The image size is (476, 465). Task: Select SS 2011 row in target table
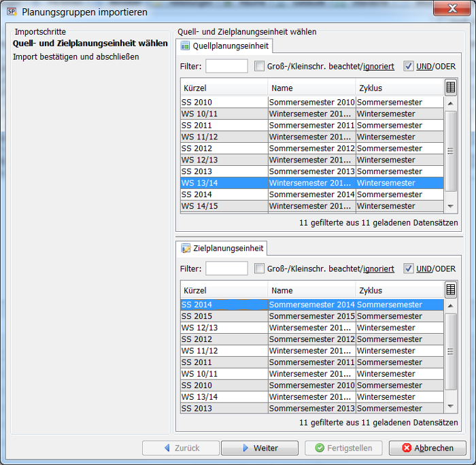point(312,362)
